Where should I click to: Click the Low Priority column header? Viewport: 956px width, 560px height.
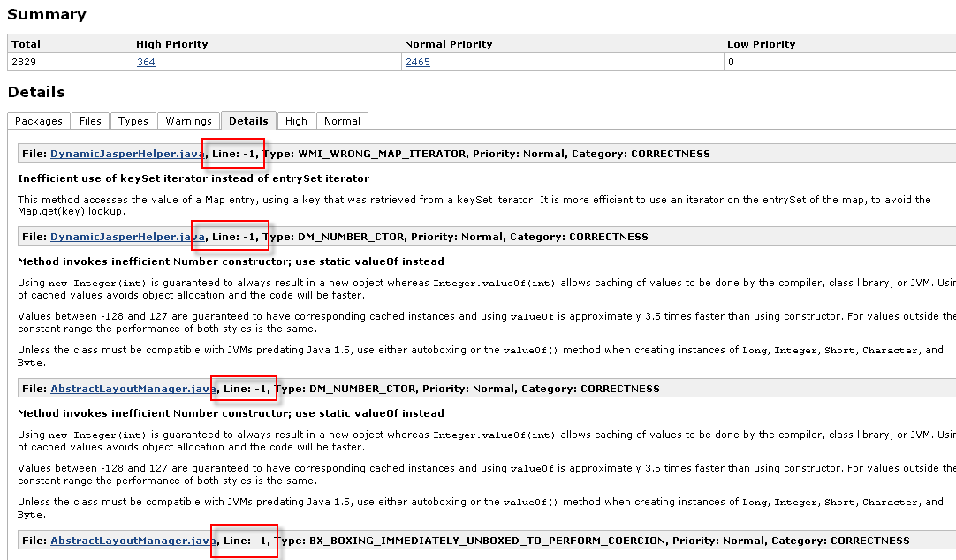pyautogui.click(x=761, y=44)
